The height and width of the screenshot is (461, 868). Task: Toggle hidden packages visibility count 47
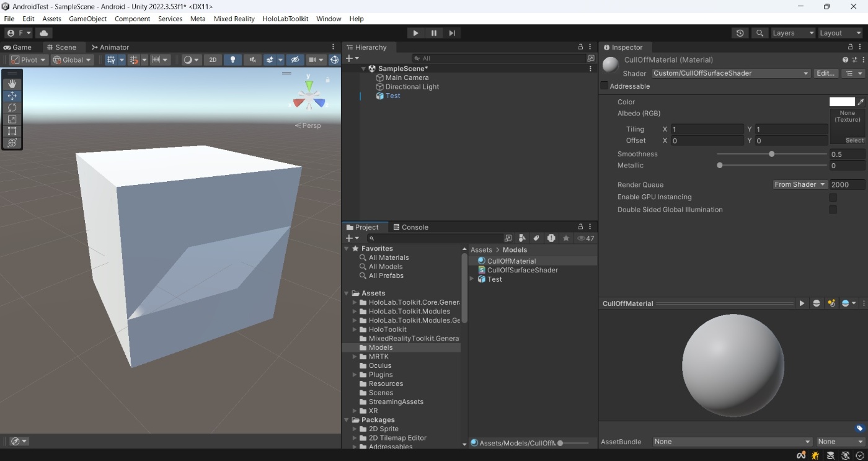[586, 238]
